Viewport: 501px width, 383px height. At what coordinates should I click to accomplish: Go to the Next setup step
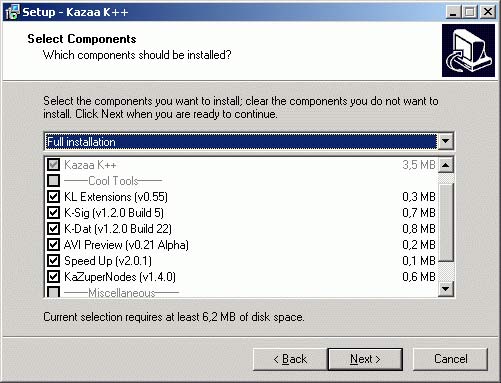tap(365, 359)
